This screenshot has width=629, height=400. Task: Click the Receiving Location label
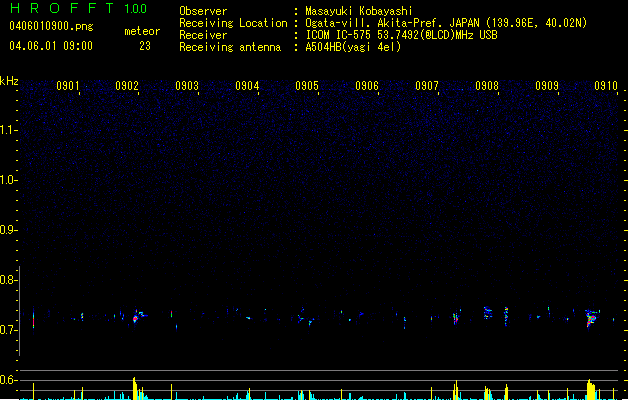[233, 23]
